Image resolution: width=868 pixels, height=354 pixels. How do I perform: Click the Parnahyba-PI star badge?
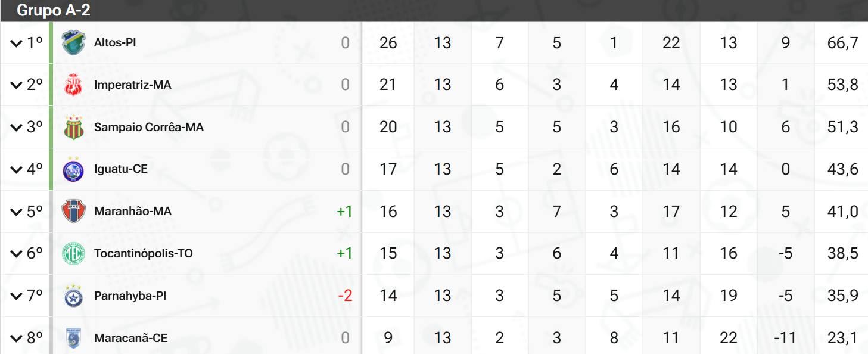(x=73, y=296)
